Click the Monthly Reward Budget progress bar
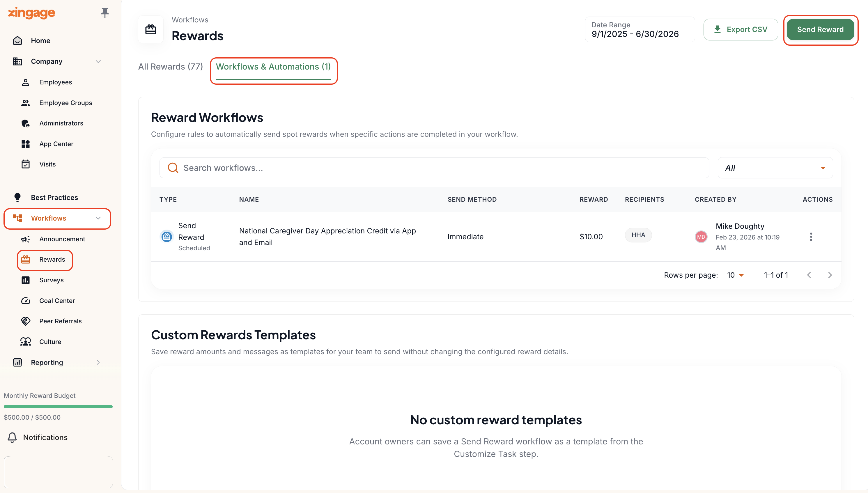This screenshot has height=493, width=868. pyautogui.click(x=58, y=407)
